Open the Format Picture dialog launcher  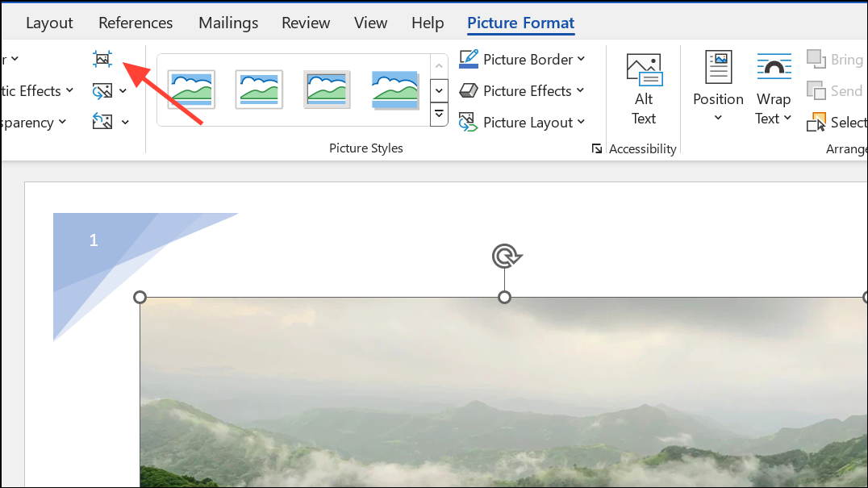597,148
